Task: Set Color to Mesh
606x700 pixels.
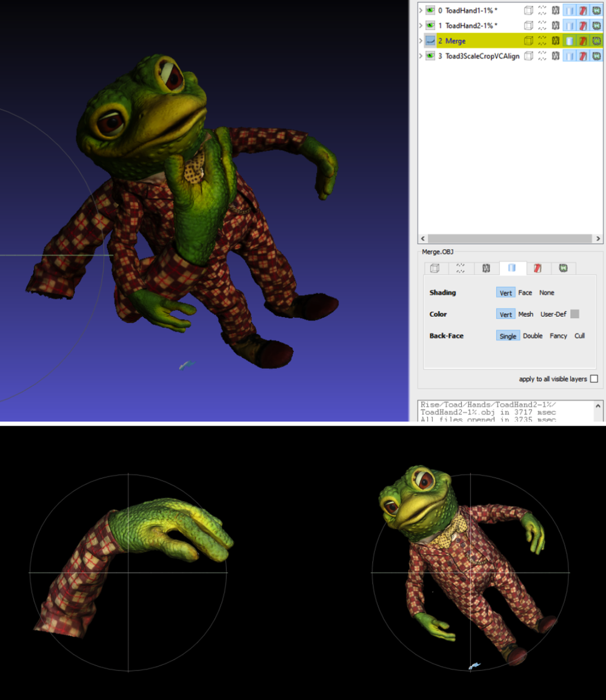Action: (x=525, y=314)
